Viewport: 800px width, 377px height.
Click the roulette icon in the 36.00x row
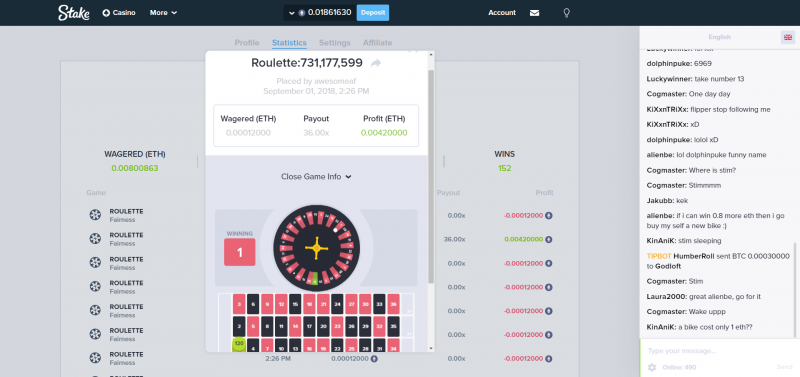pyautogui.click(x=95, y=239)
